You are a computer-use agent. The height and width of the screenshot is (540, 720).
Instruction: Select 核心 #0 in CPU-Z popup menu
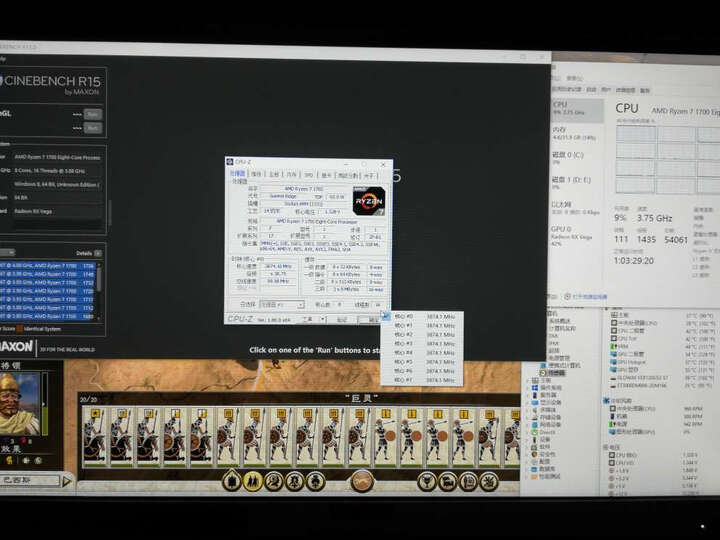click(x=422, y=316)
